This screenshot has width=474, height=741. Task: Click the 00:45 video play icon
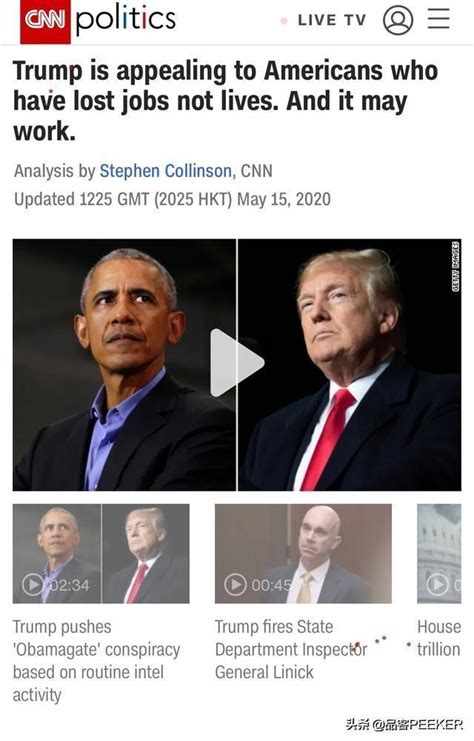[x=235, y=585]
